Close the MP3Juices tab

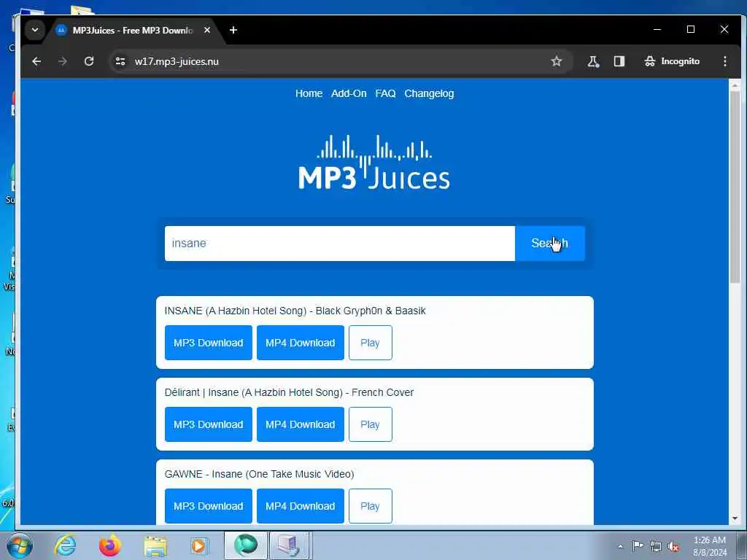pyautogui.click(x=206, y=30)
